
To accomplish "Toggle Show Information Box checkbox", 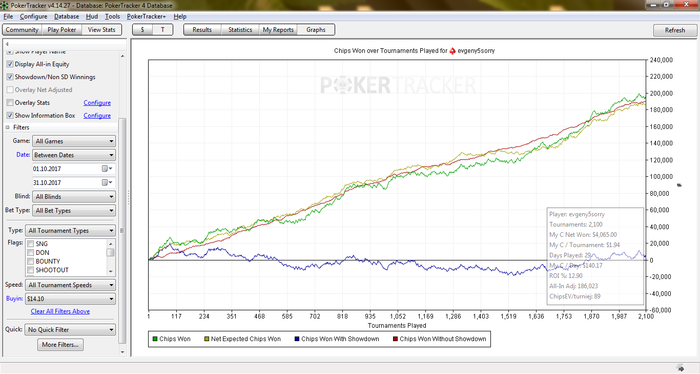I will (10, 116).
